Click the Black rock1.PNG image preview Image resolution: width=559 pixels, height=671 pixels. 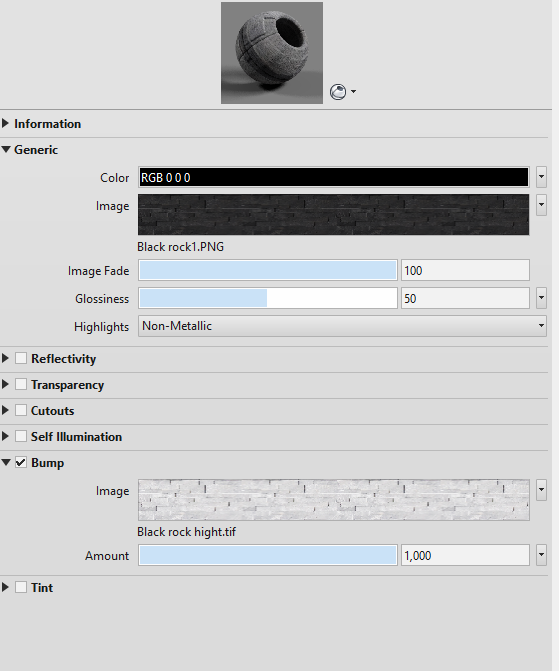tap(333, 215)
